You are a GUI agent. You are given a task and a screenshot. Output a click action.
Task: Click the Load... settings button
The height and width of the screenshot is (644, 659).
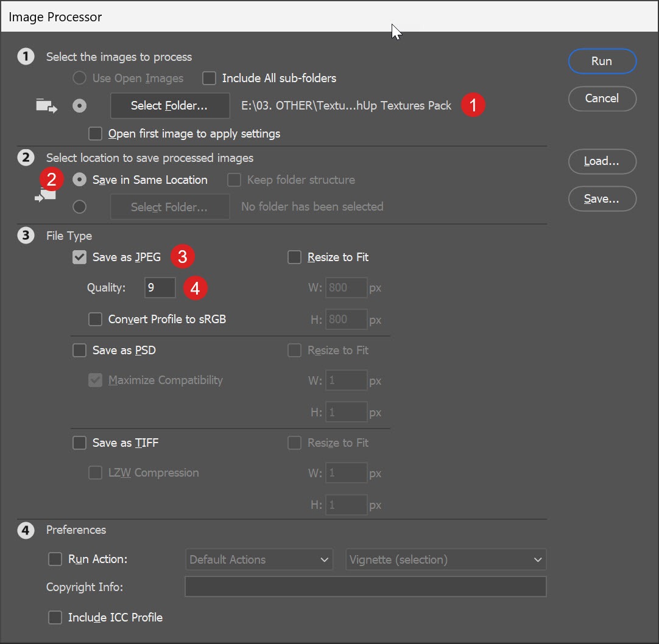tap(602, 161)
